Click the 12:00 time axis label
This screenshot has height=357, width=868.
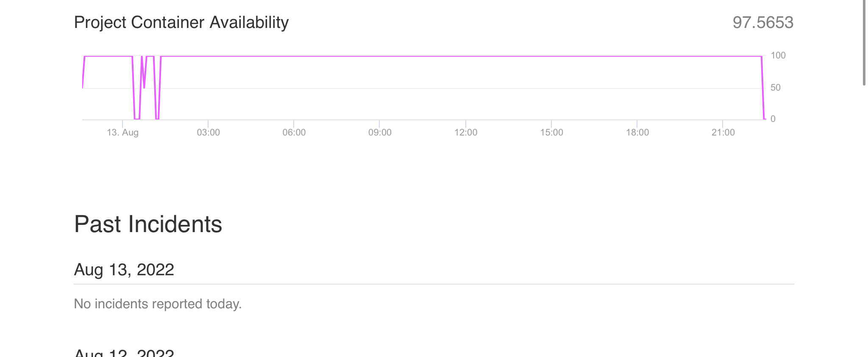(x=466, y=133)
